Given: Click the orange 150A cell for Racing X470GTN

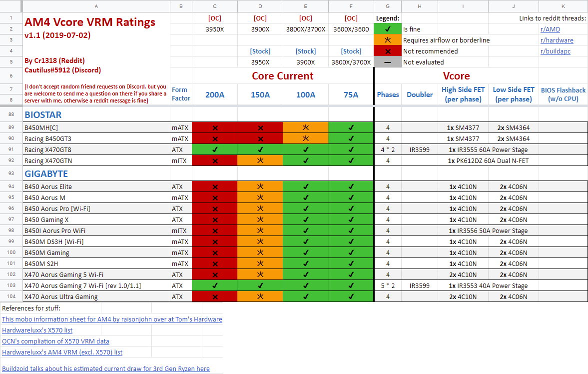Looking at the screenshot, I should tap(260, 160).
